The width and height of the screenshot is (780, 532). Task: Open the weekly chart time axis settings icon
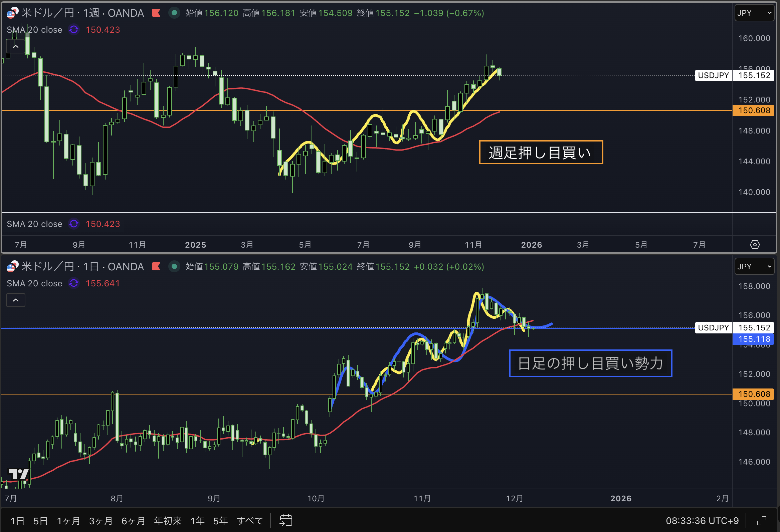(x=755, y=245)
